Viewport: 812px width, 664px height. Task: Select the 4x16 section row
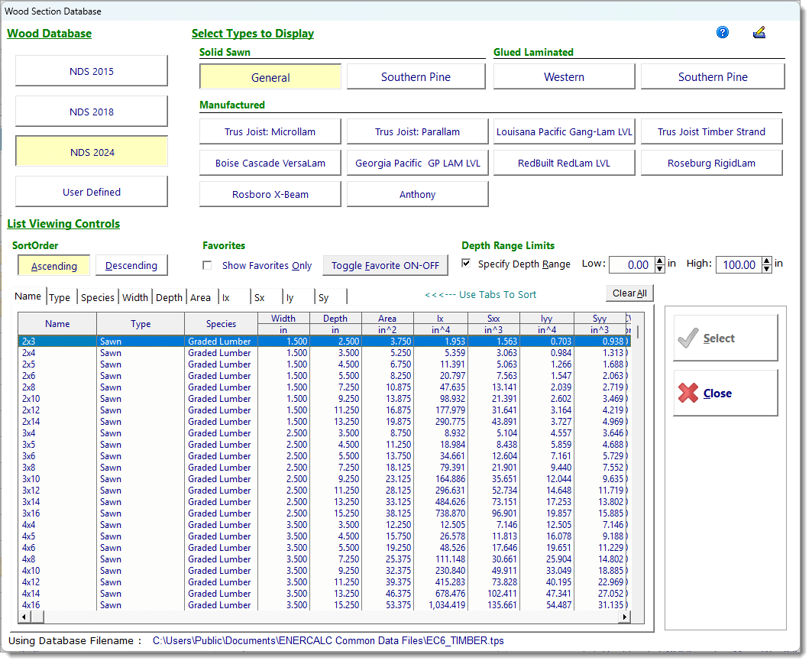coord(324,605)
